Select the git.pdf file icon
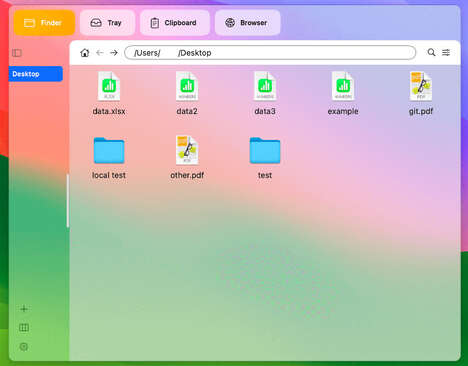This screenshot has height=366, width=468. (x=421, y=86)
